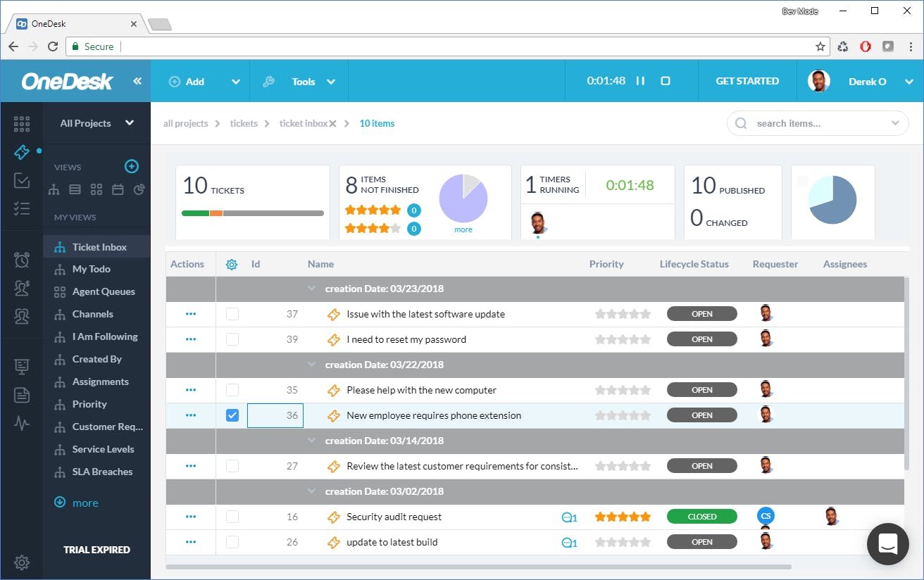924x580 pixels.
Task: Tick the checkbox for Security audit request
Action: [x=232, y=517]
